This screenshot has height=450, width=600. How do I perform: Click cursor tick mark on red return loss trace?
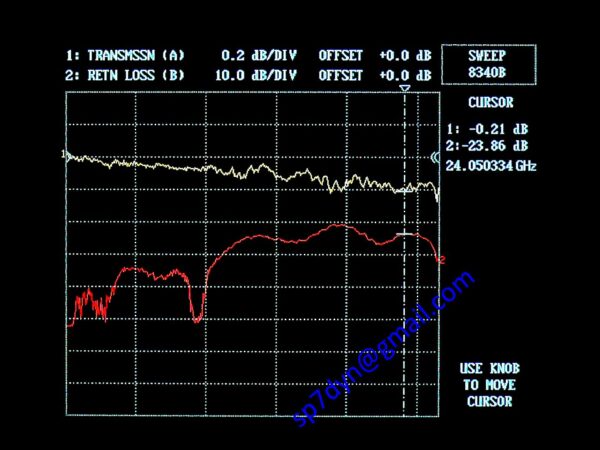click(404, 234)
